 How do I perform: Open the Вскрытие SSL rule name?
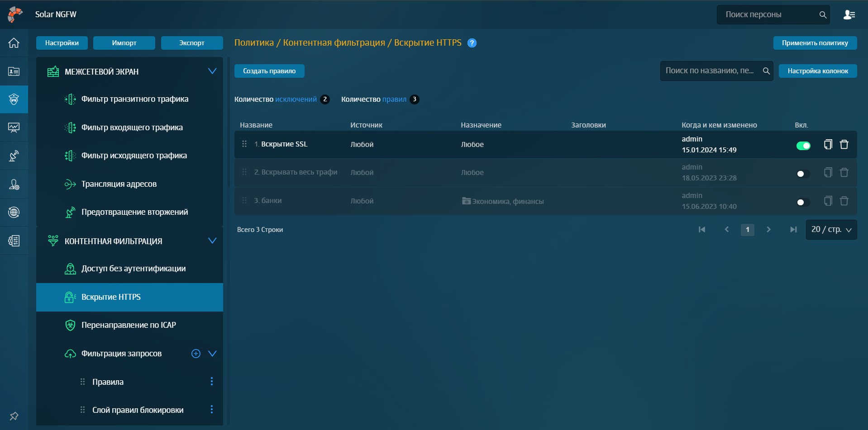pos(284,144)
